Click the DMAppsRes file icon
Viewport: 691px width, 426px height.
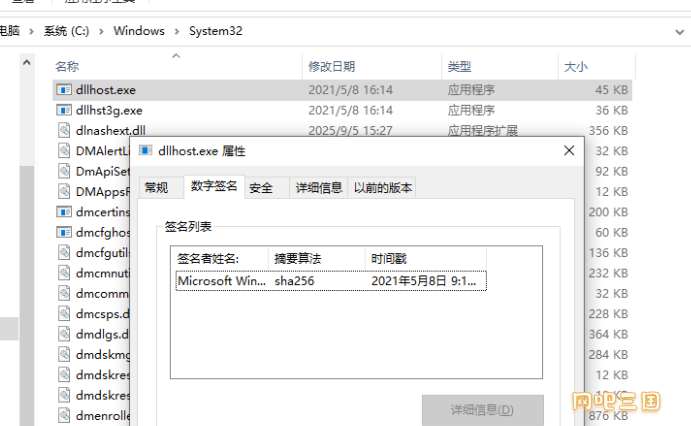(x=64, y=191)
